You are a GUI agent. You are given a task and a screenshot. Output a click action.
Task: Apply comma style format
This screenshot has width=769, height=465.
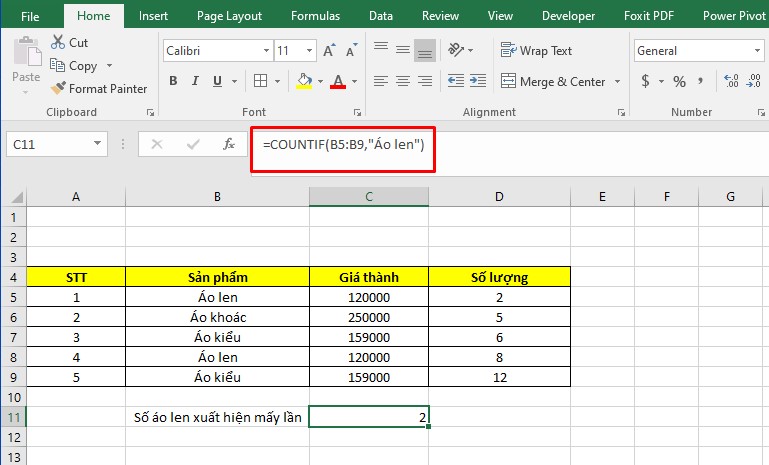tap(700, 81)
